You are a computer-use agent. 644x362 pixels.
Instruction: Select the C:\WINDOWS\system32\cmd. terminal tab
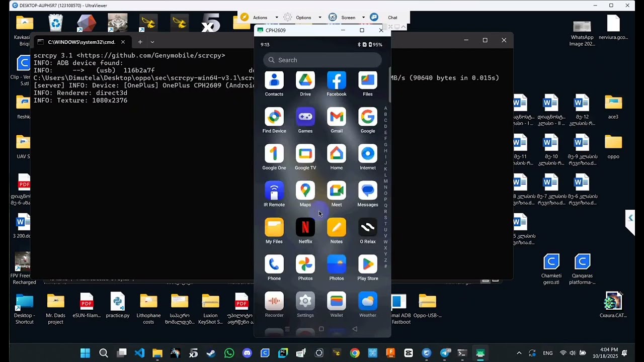tap(80, 42)
